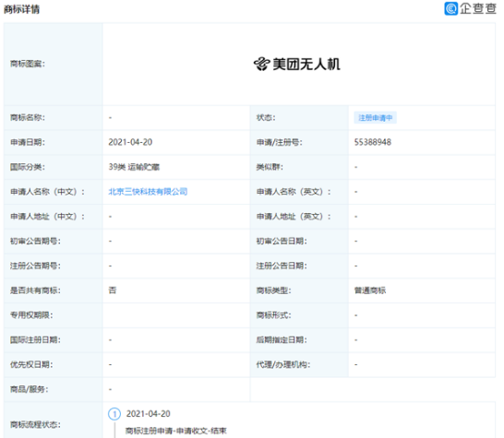Click the 优先权日期 label

click(x=31, y=365)
